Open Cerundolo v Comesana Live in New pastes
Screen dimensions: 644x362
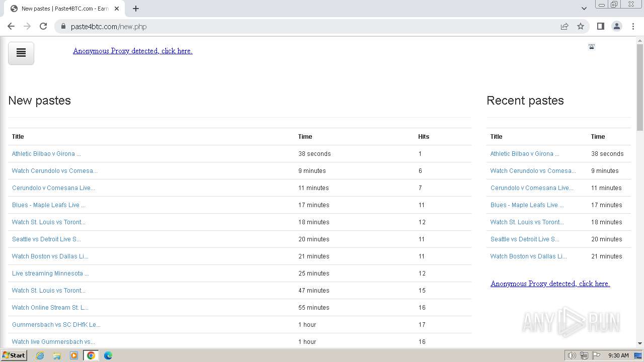click(x=53, y=188)
